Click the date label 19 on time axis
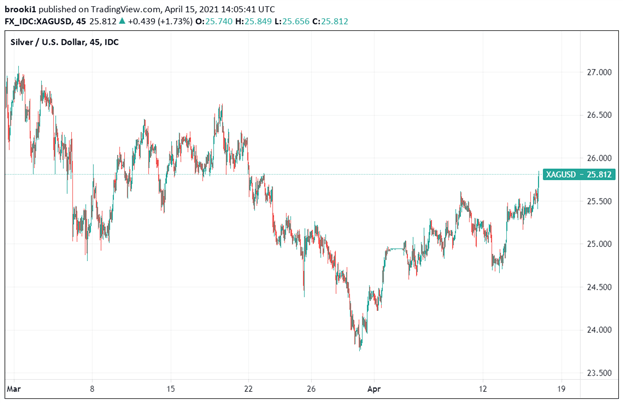Image resolution: width=623 pixels, height=403 pixels. [561, 389]
